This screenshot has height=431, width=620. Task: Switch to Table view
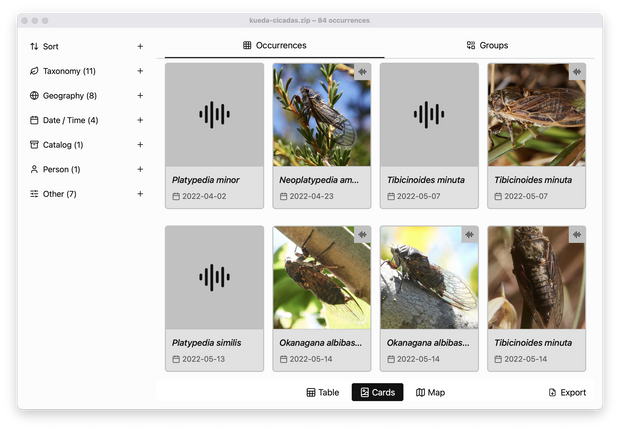[x=322, y=393]
